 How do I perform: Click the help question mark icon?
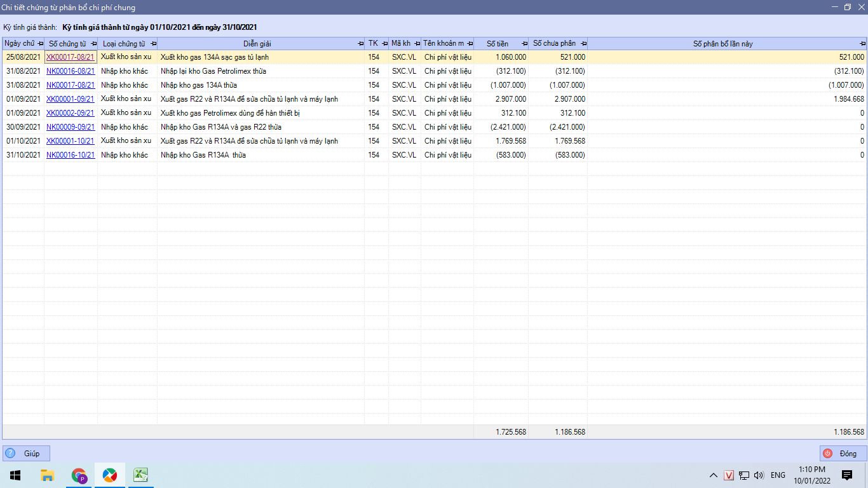coord(10,453)
